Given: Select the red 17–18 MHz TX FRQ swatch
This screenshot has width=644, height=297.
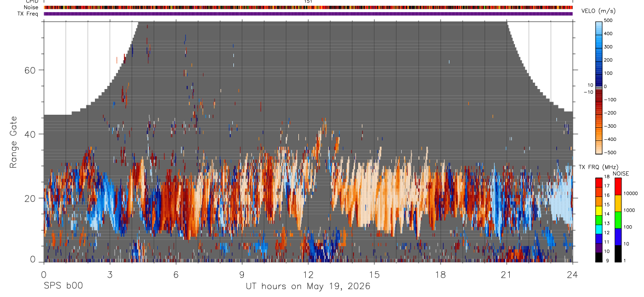Looking at the screenshot, I should (x=599, y=182).
